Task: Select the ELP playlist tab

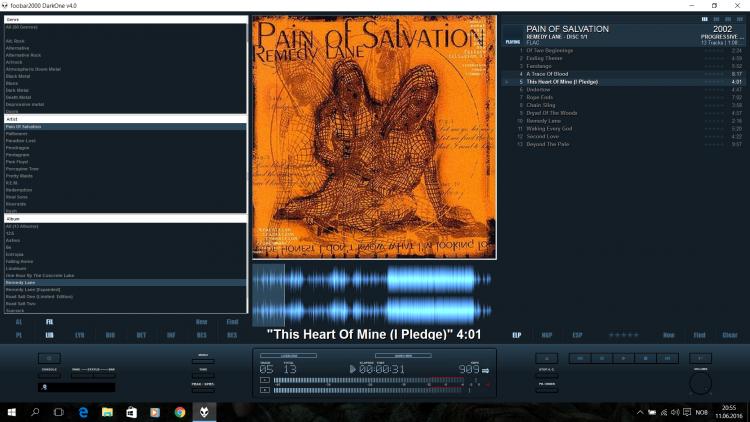Action: tap(517, 335)
